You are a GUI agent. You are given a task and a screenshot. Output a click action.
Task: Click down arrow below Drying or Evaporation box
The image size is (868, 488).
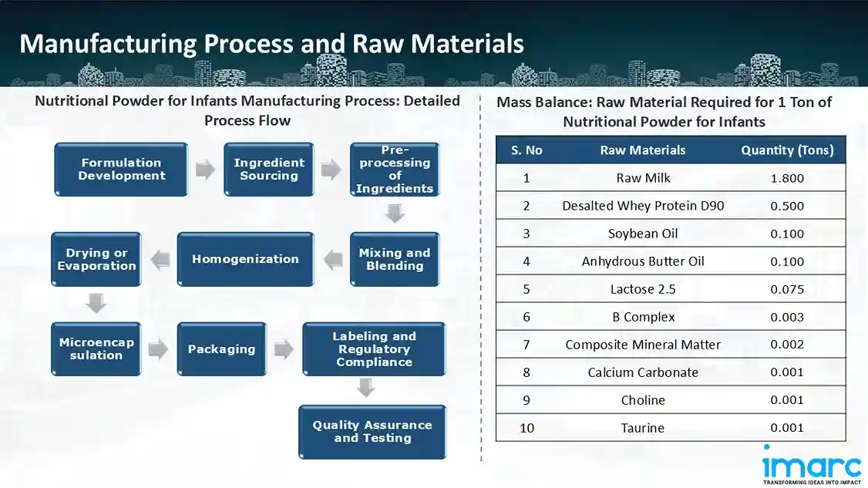point(96,303)
